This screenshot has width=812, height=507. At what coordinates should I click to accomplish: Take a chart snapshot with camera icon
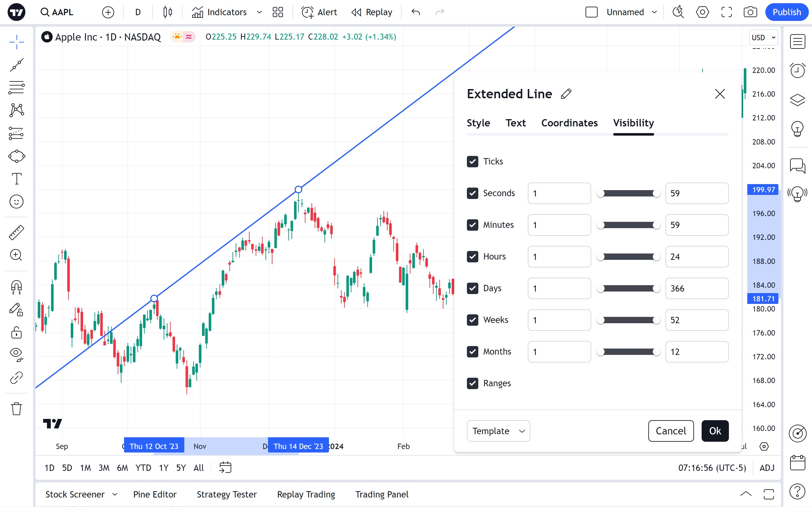point(750,12)
